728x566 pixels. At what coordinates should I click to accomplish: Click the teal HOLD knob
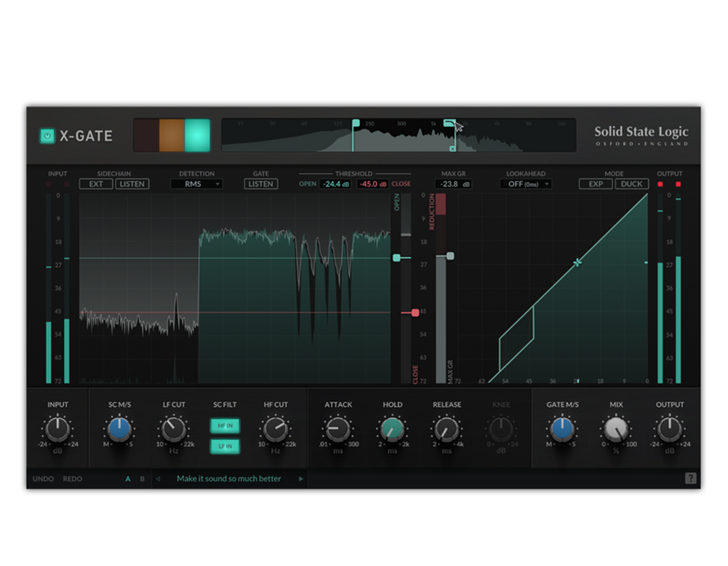pos(392,429)
